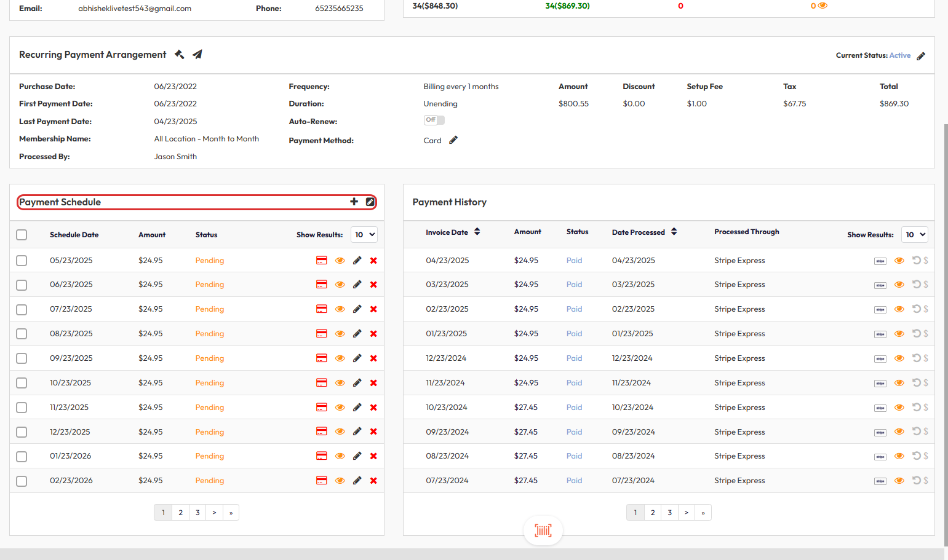View details of 09/23/2025 pending payment
Screen dimensions: 948x560
(340, 358)
